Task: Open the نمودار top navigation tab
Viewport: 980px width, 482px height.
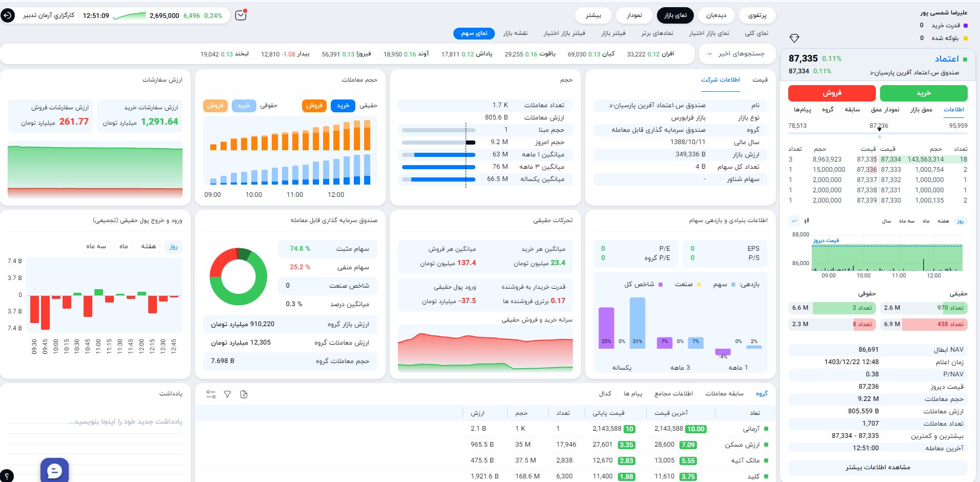Action: [x=634, y=15]
